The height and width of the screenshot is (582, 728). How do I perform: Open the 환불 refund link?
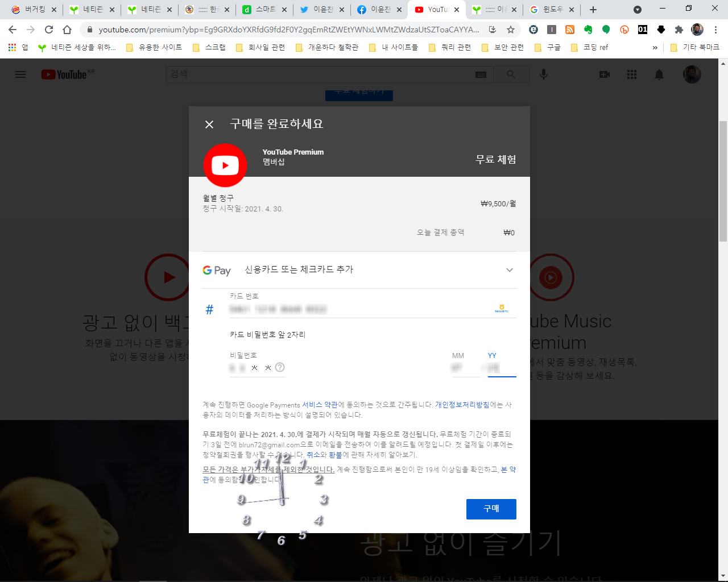[336, 455]
